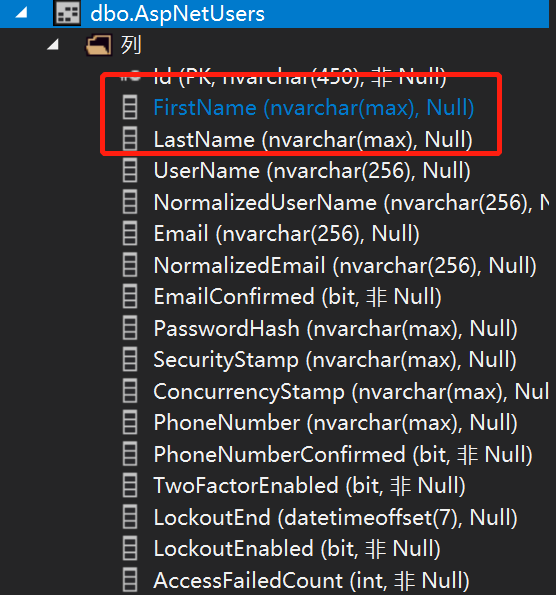Image resolution: width=556 pixels, height=595 pixels.
Task: Select LockoutEnd (datetimeoffset(7), Null) column
Action: tap(335, 517)
